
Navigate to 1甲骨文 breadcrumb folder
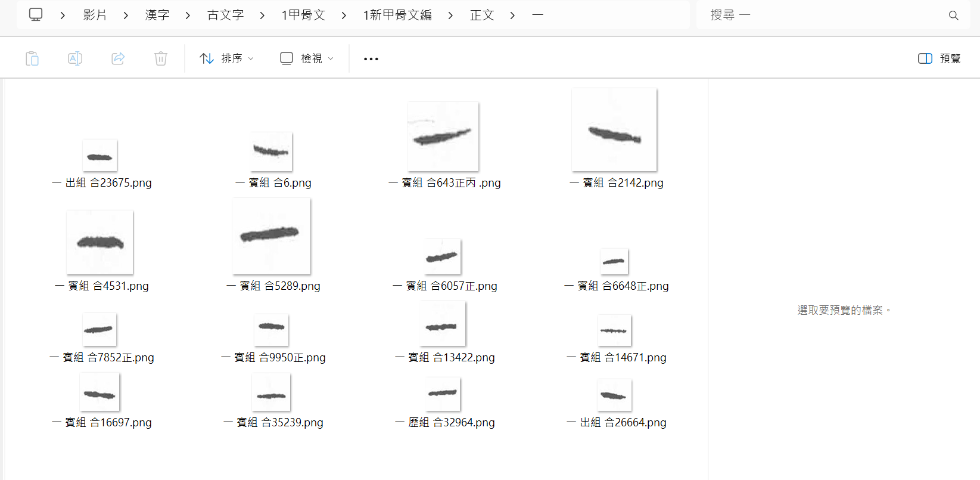tap(303, 15)
